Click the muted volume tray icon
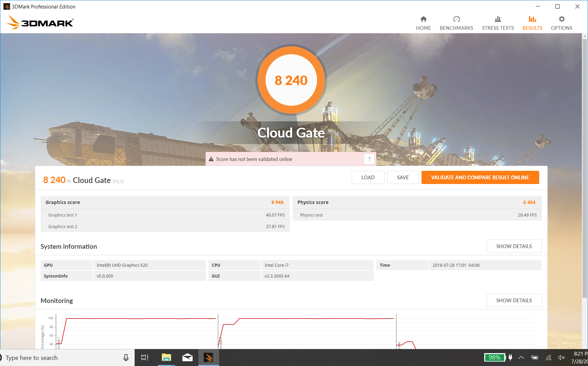Screen dimensions: 588x366 coord(562,358)
